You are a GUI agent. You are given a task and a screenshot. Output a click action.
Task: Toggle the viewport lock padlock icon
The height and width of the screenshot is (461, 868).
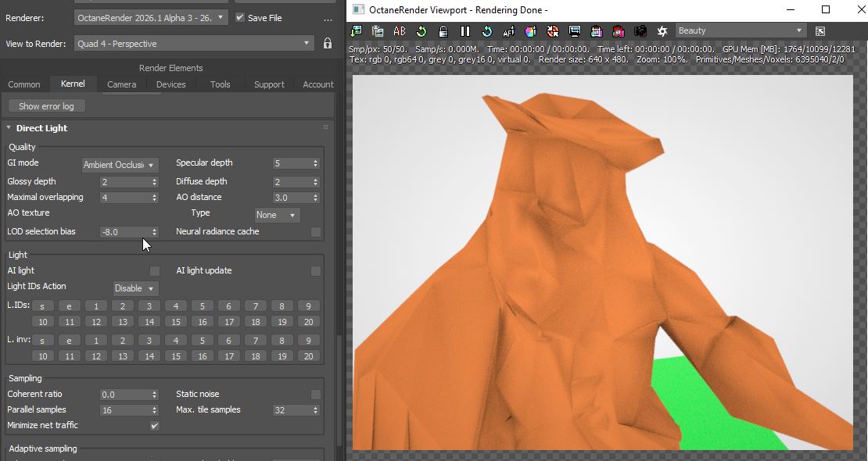pyautogui.click(x=443, y=31)
